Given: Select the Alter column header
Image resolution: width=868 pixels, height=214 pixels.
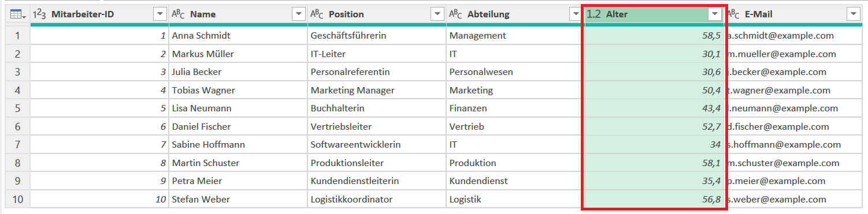Looking at the screenshot, I should [654, 14].
